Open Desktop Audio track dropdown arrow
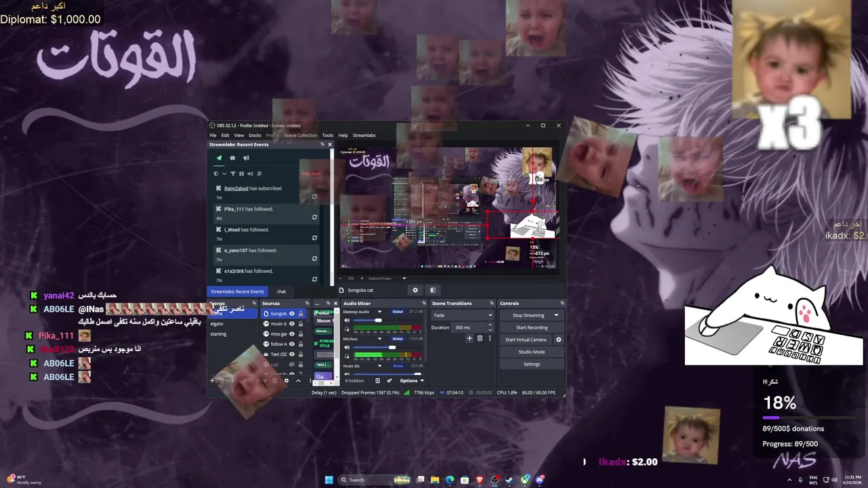868x488 pixels. coord(379,312)
